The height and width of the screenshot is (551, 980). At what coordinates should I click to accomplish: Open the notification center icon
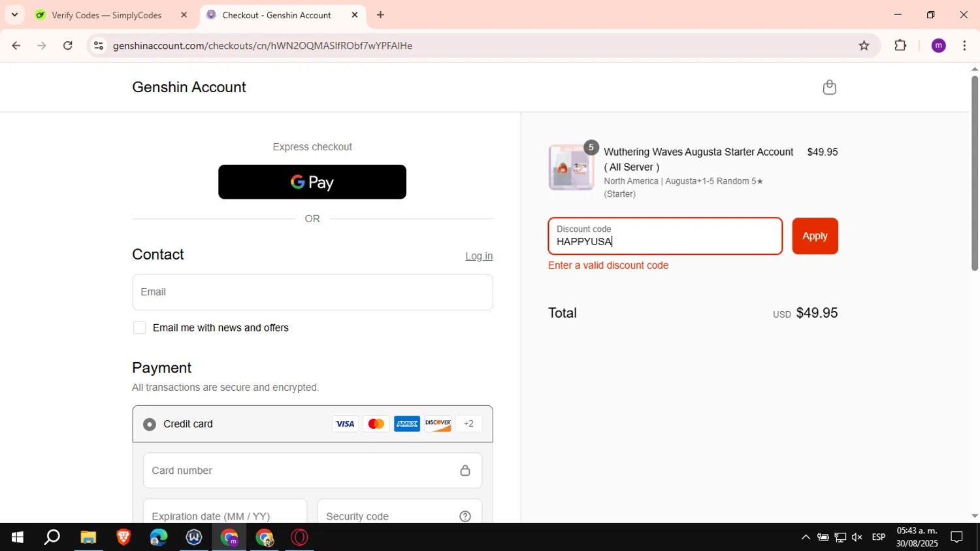point(956,537)
